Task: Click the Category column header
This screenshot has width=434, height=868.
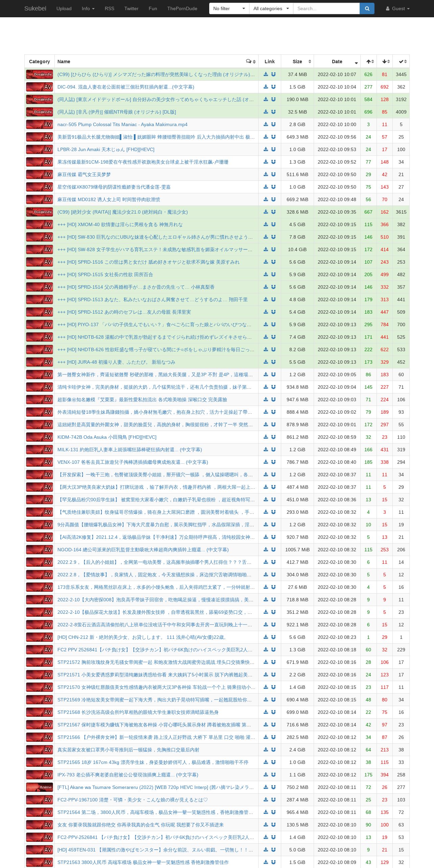Action: pos(40,62)
